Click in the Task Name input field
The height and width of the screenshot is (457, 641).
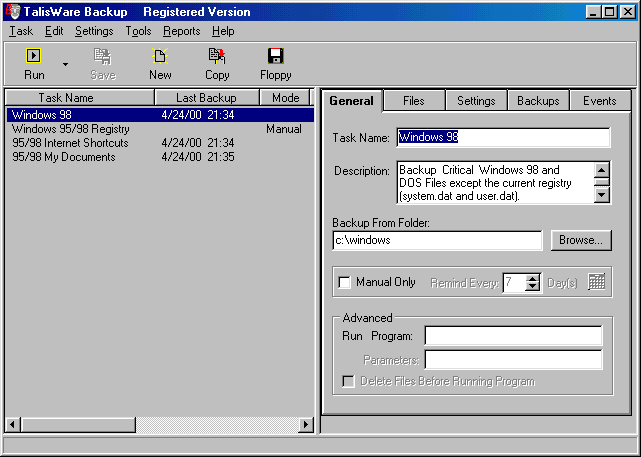click(x=503, y=137)
